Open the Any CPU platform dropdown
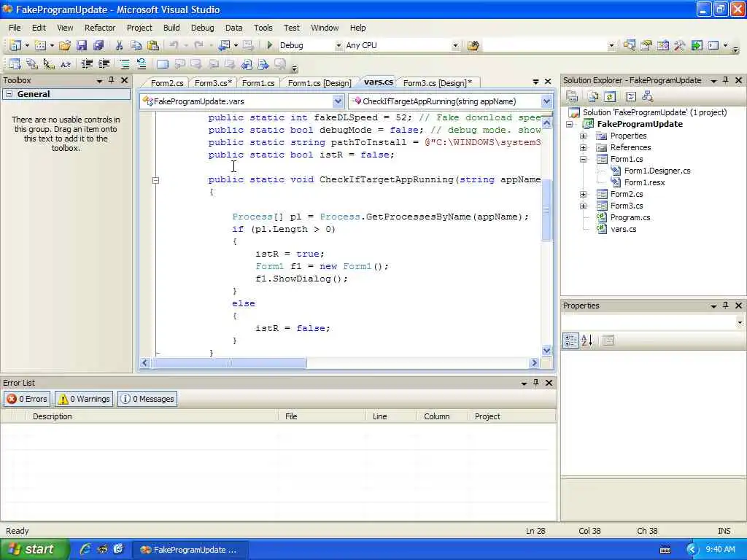Image resolution: width=747 pixels, height=560 pixels. (455, 45)
